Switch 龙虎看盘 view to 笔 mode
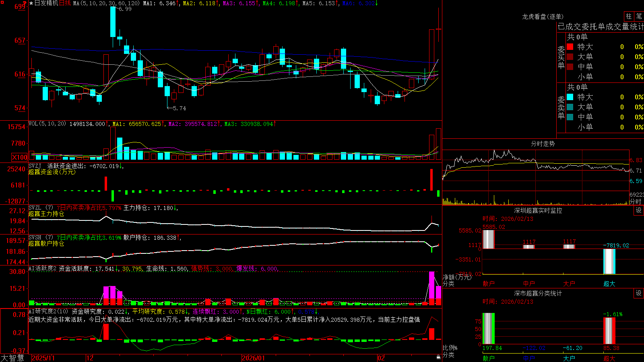This screenshot has height=362, width=644. pyautogui.click(x=639, y=16)
